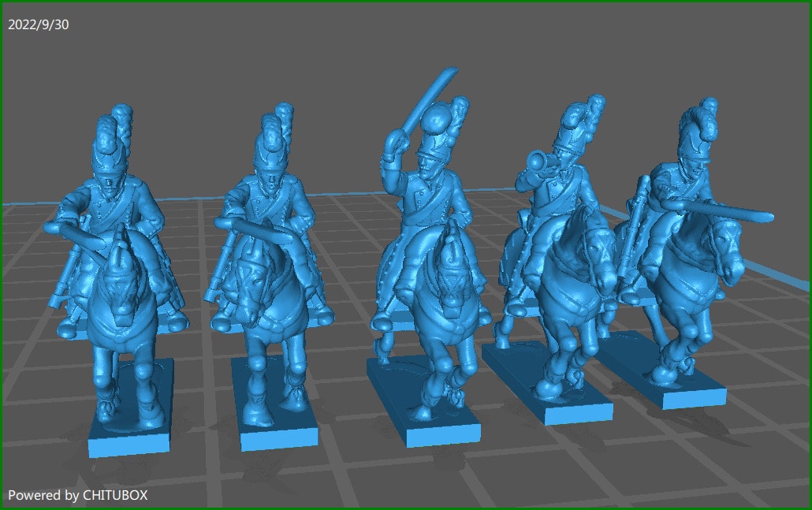812x510 pixels.
Task: Click the "2022/9/30" date stamp
Action: tap(37, 24)
